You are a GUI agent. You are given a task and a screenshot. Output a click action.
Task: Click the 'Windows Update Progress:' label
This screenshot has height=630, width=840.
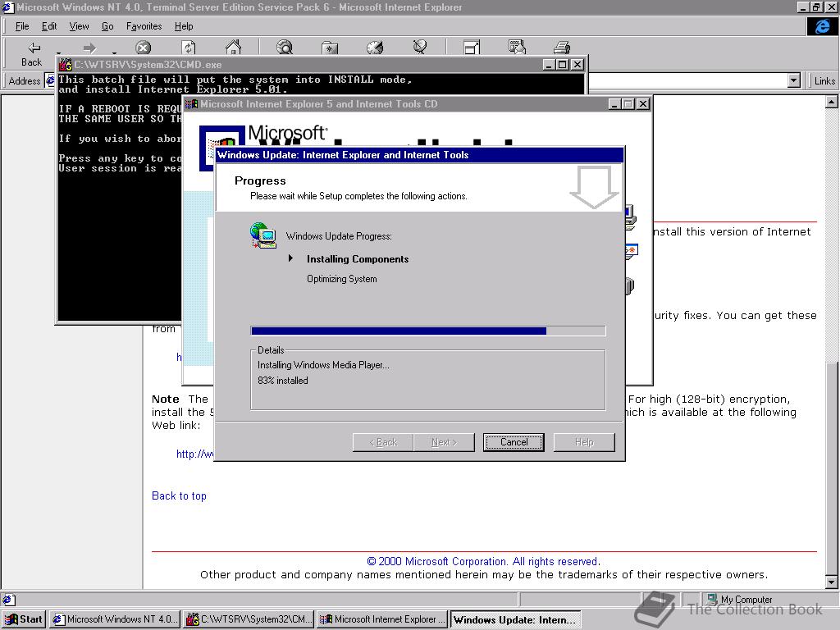[x=339, y=236]
